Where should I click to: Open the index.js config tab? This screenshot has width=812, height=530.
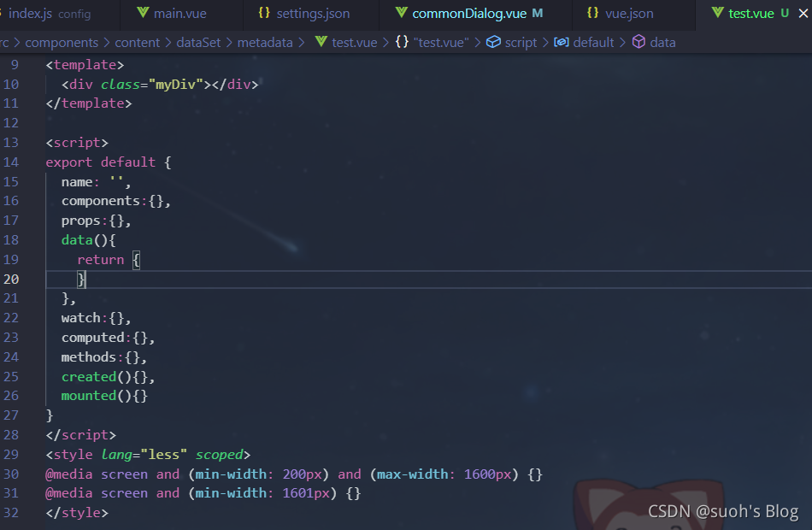tap(50, 14)
